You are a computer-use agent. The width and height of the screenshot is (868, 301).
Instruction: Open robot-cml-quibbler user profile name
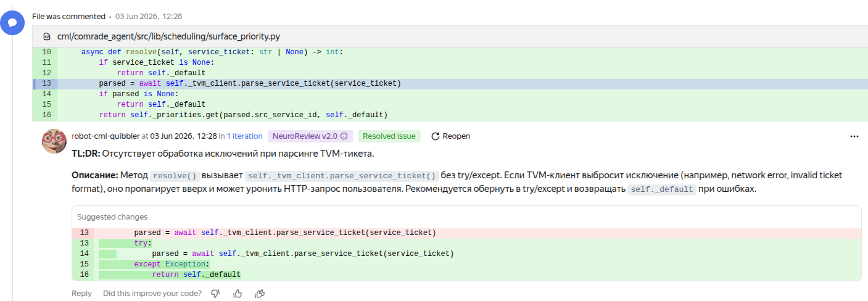pos(105,136)
